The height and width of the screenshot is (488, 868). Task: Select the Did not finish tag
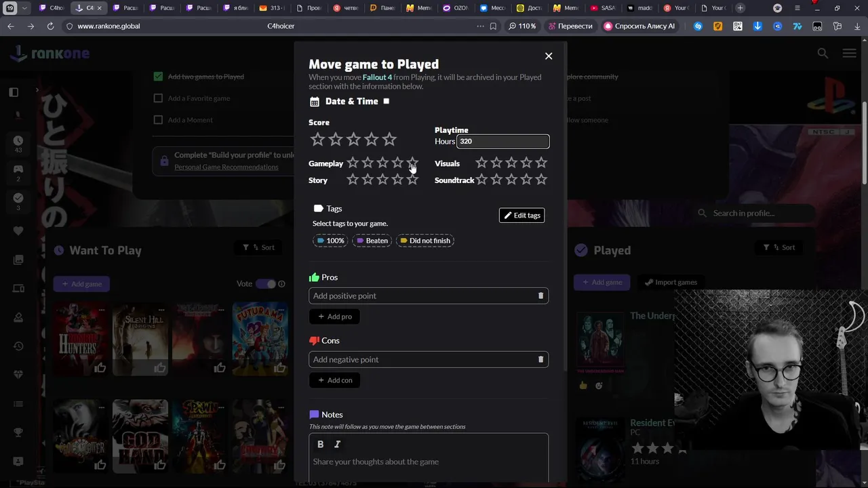[x=425, y=241]
